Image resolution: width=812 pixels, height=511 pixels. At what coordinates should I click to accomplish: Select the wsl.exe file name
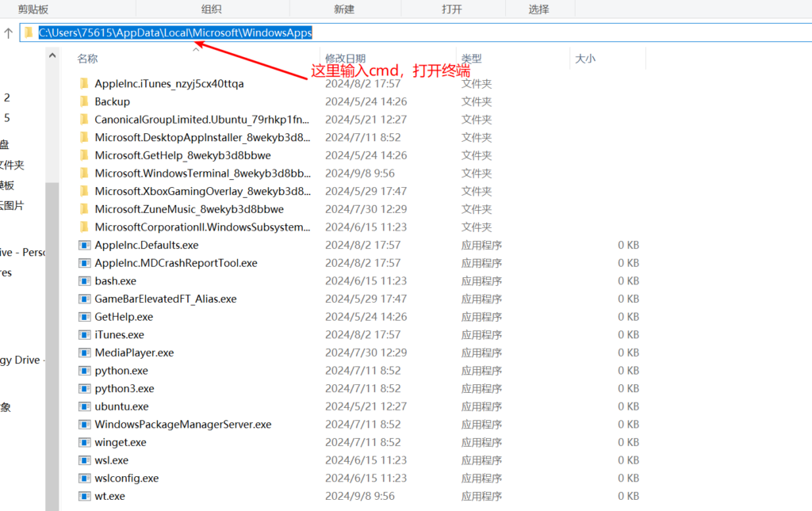point(111,460)
